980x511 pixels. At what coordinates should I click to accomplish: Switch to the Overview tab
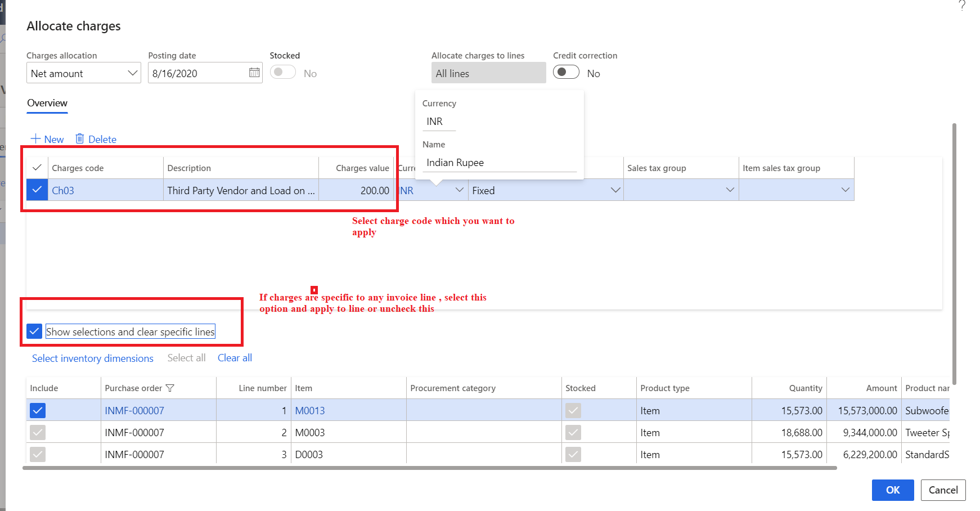pos(47,103)
